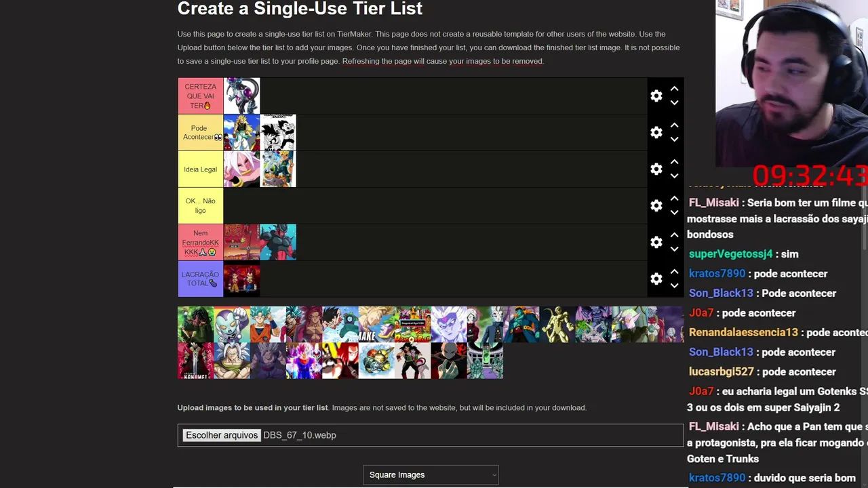Pick the Jaco flexing image from the pool
The height and width of the screenshot is (488, 868).
232,325
